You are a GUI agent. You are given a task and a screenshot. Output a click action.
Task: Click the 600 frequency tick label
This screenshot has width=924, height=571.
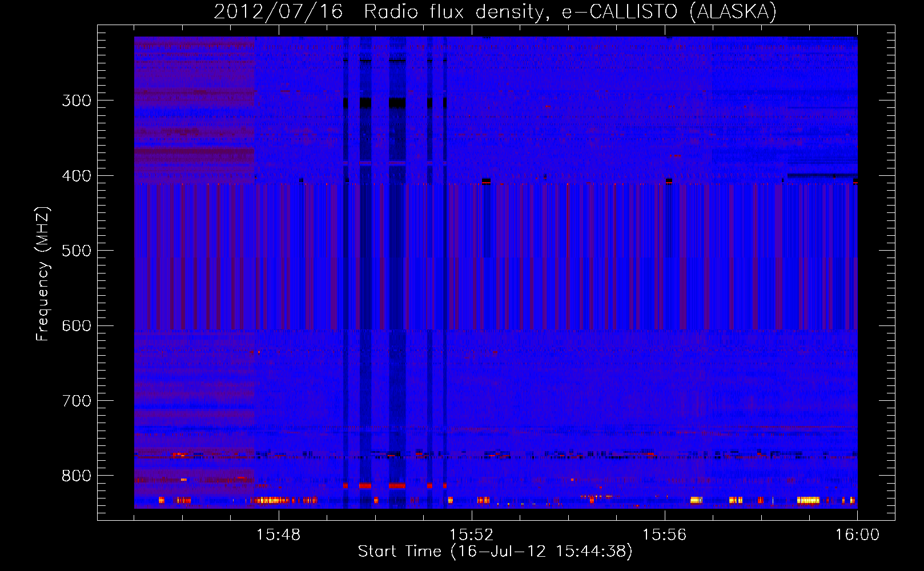[x=77, y=326]
